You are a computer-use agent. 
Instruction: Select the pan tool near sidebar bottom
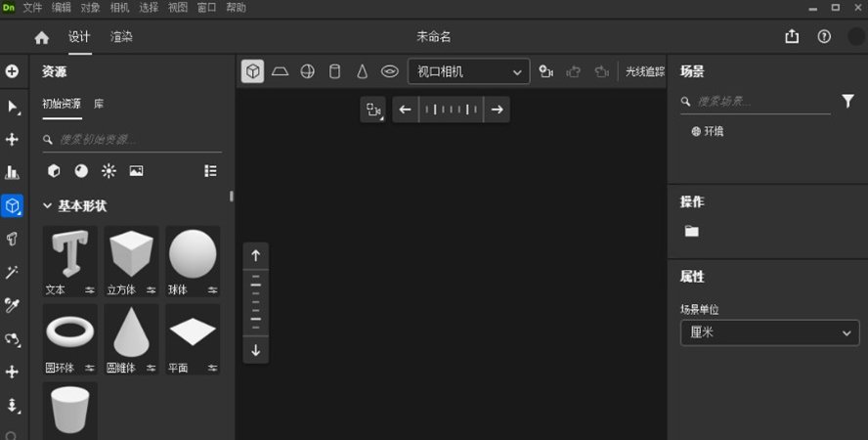click(x=12, y=372)
